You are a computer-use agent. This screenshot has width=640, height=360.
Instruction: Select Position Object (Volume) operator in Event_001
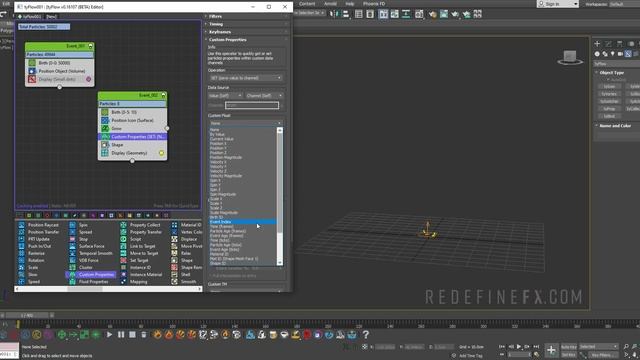(60, 71)
